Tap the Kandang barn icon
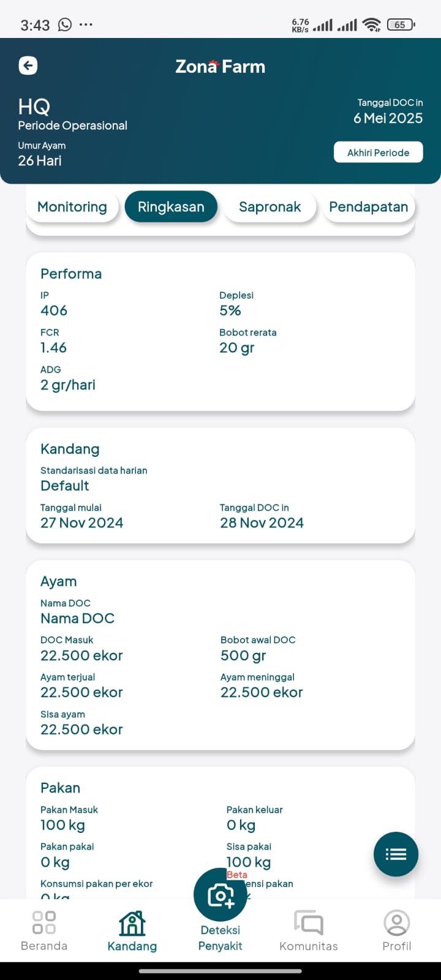This screenshot has width=441, height=980. [132, 924]
